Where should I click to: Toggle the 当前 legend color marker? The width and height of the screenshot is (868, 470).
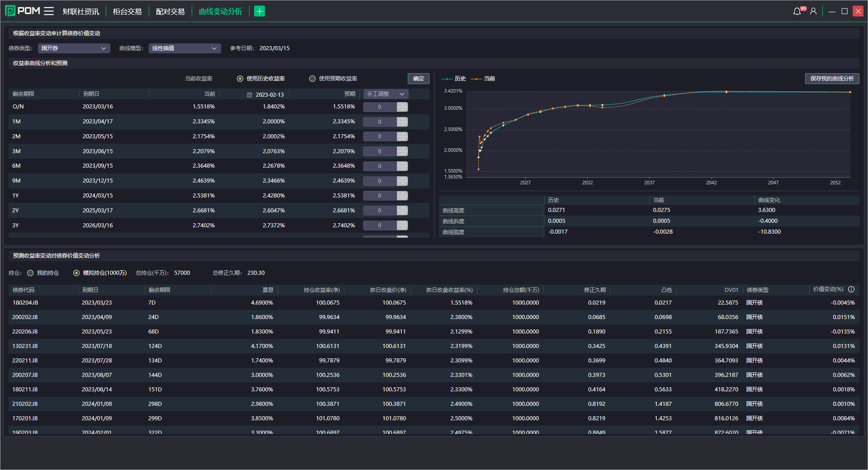(476, 79)
